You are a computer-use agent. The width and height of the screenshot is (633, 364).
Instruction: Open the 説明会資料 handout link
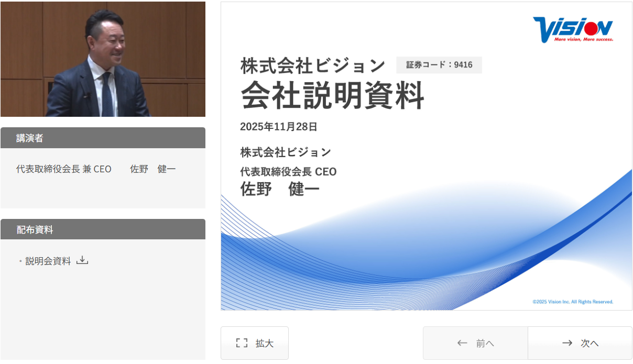48,261
